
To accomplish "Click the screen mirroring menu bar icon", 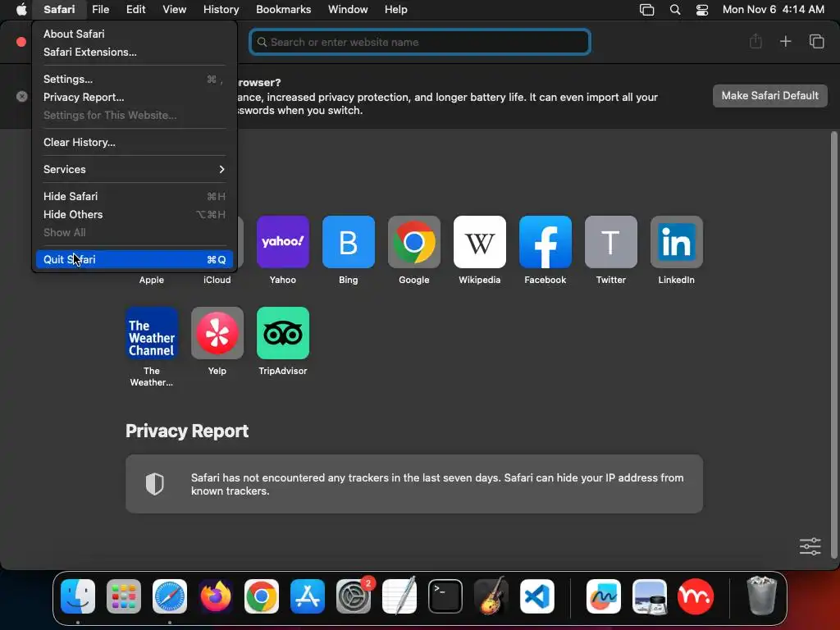I will click(x=647, y=10).
